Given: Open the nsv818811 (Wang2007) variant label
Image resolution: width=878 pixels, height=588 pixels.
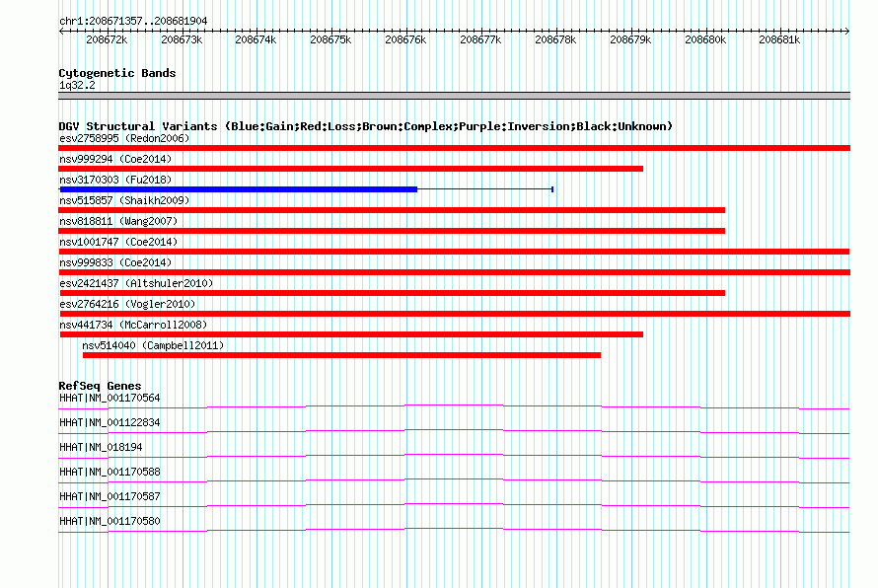Looking at the screenshot, I should pyautogui.click(x=118, y=221).
